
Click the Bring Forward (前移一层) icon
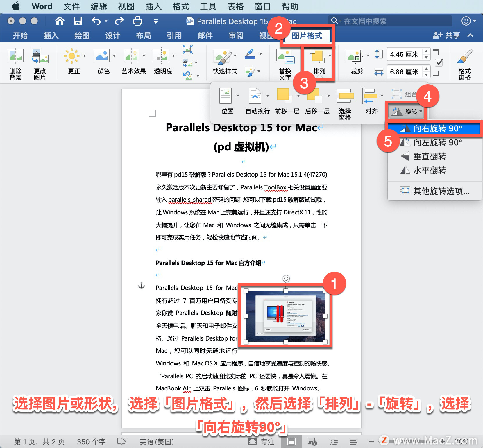pyautogui.click(x=284, y=96)
